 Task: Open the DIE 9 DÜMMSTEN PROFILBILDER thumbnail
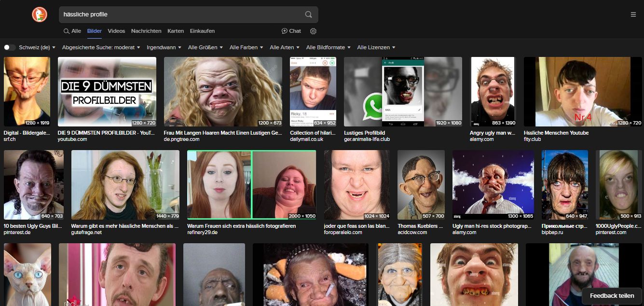[107, 92]
